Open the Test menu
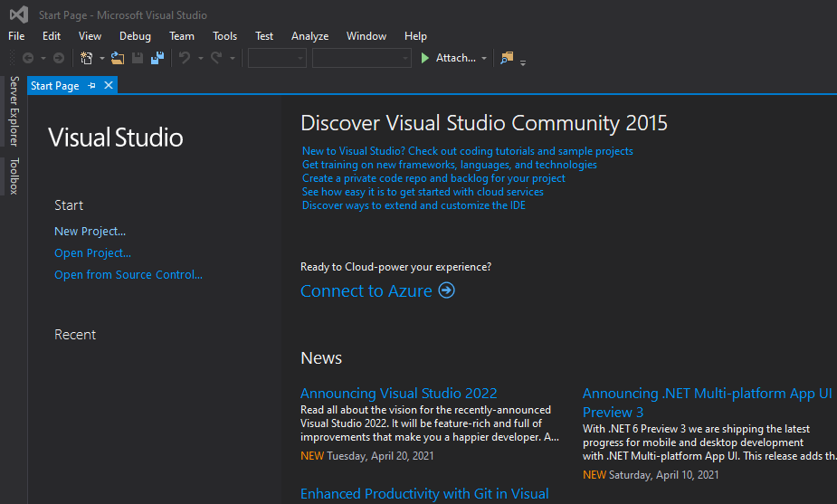 click(264, 36)
